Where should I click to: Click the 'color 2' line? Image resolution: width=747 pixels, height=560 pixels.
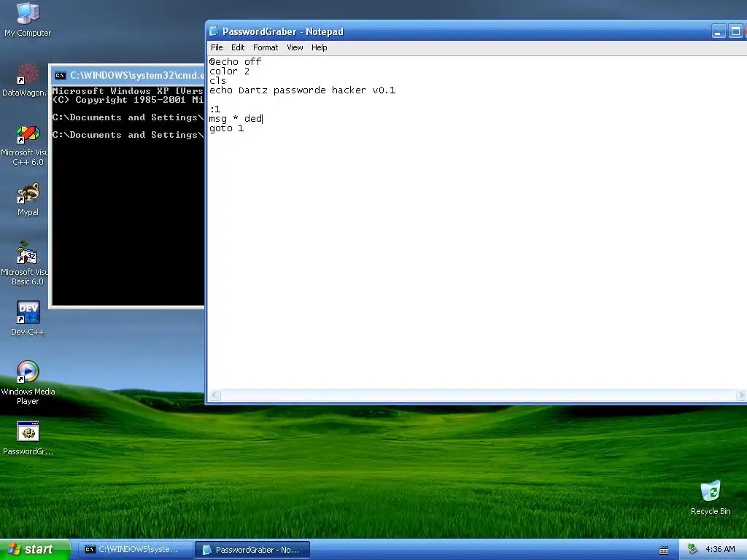coord(229,71)
